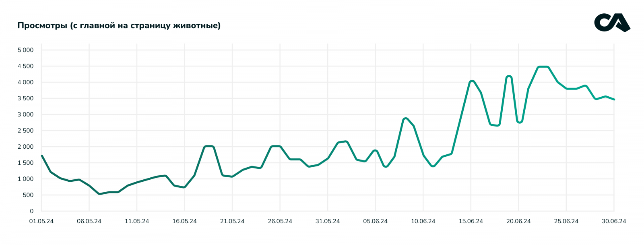Image resolution: width=644 pixels, height=245 pixels.
Task: Select the 16.05.24 date tick label
Action: pyautogui.click(x=184, y=221)
